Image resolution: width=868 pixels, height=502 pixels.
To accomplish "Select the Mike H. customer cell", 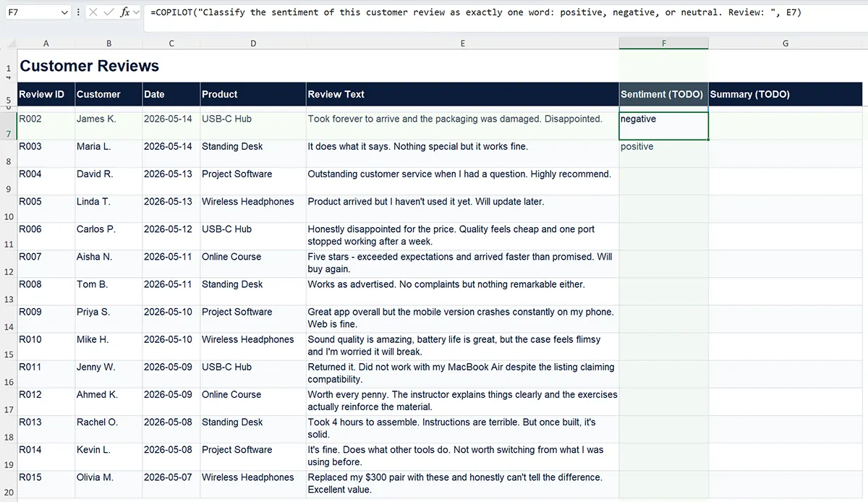I will click(x=109, y=346).
